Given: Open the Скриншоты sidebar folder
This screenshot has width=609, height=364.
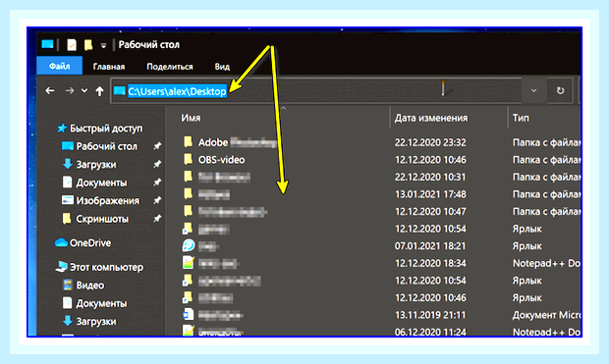Looking at the screenshot, I should pyautogui.click(x=102, y=219).
